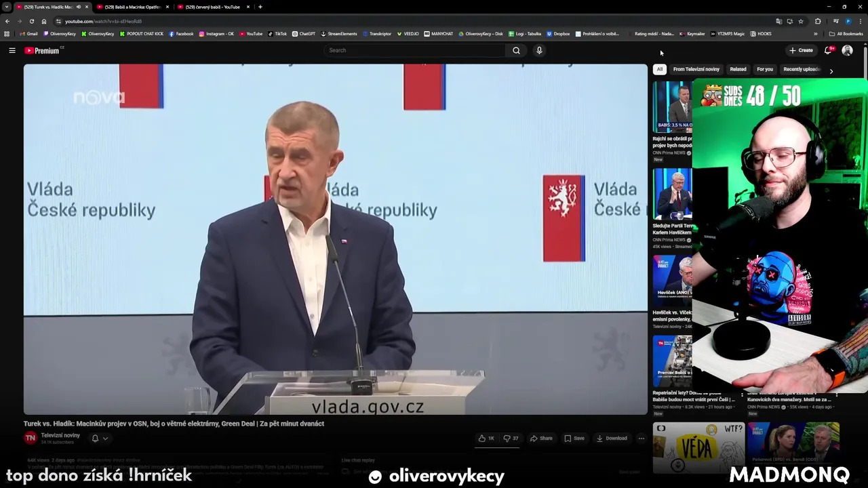Open the StreamElements bookmark
Viewport: 868px width, 488px height.
click(x=339, y=33)
